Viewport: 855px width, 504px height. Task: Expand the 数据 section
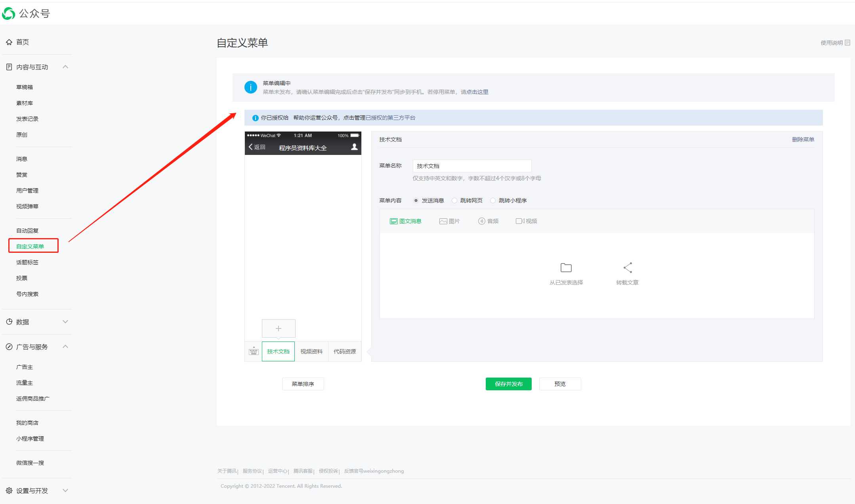[x=65, y=322]
